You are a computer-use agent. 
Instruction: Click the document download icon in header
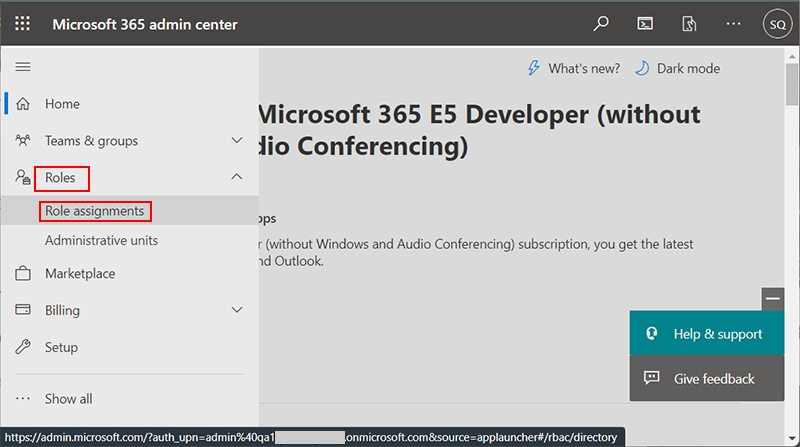[689, 23]
